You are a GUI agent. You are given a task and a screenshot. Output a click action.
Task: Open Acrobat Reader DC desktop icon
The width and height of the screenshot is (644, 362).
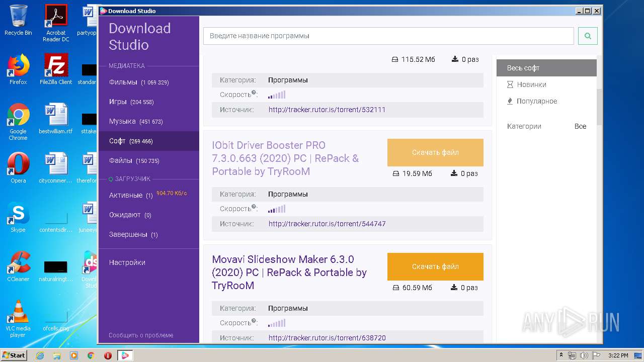point(56,23)
